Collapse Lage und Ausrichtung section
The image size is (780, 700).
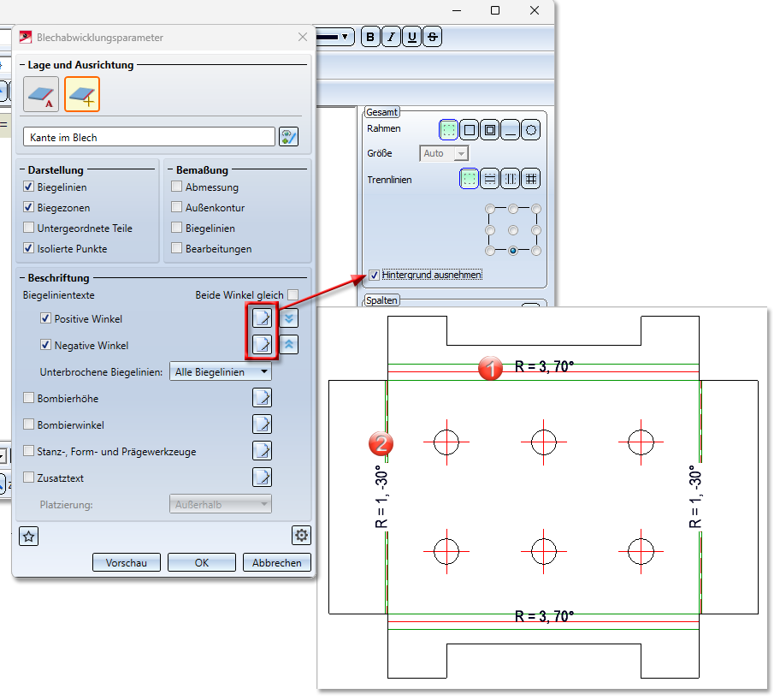[x=22, y=65]
